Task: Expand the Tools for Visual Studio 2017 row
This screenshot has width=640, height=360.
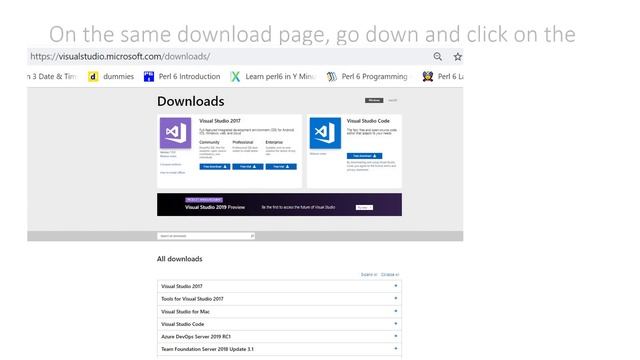Action: click(279, 299)
